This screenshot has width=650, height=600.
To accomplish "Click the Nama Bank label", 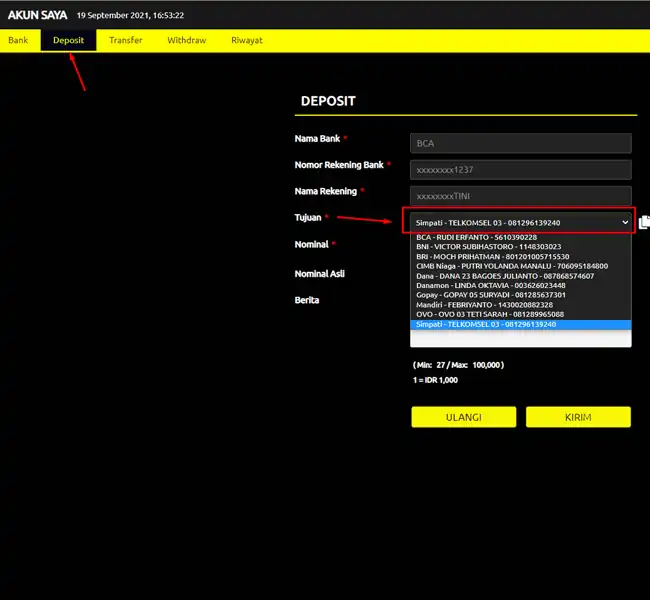I will point(317,138).
